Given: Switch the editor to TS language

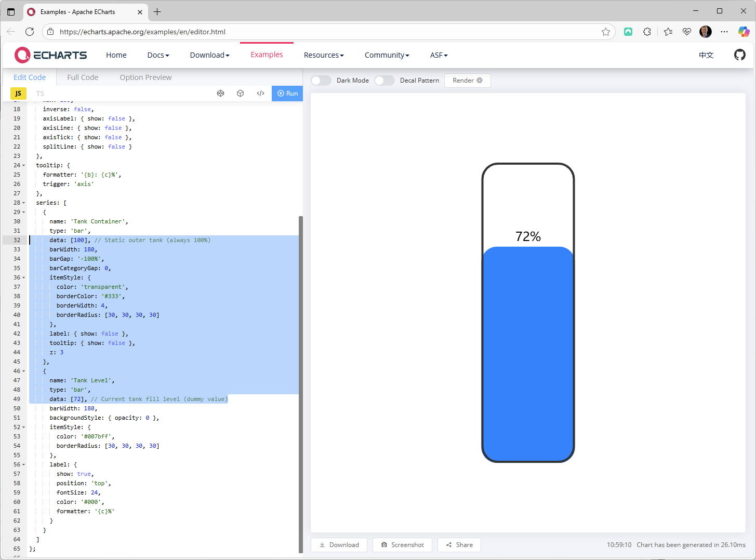Looking at the screenshot, I should [40, 94].
